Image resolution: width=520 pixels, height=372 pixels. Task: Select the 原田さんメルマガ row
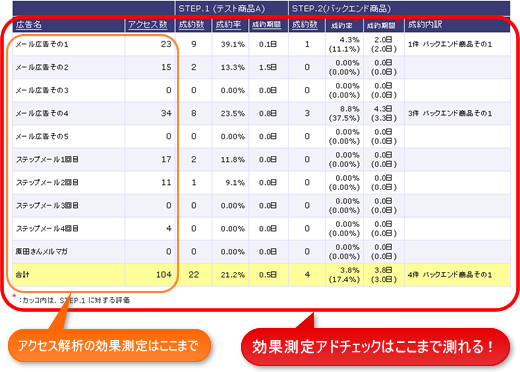261,251
